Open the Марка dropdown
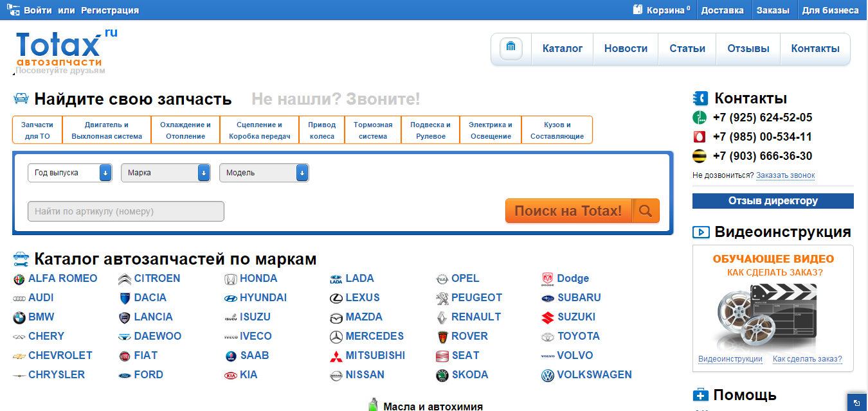The width and height of the screenshot is (868, 411). coord(166,173)
